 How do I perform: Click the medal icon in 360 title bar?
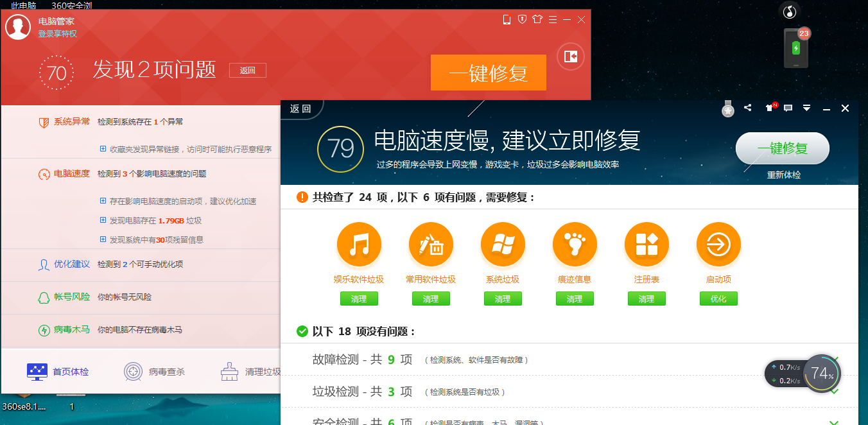(x=727, y=108)
